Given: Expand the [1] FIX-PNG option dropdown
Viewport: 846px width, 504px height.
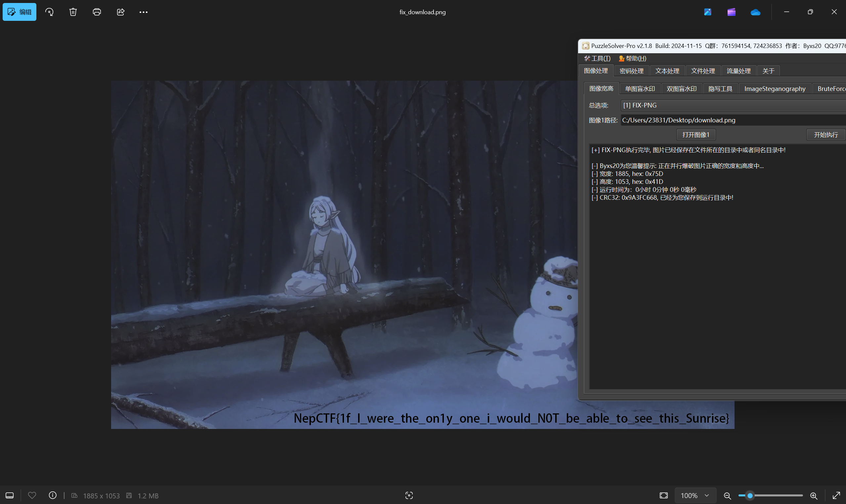Looking at the screenshot, I should tap(734, 105).
